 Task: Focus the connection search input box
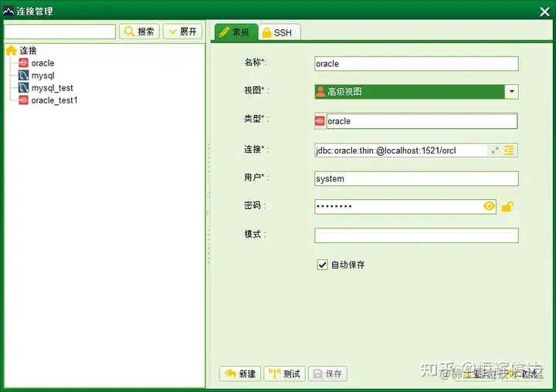[x=60, y=32]
